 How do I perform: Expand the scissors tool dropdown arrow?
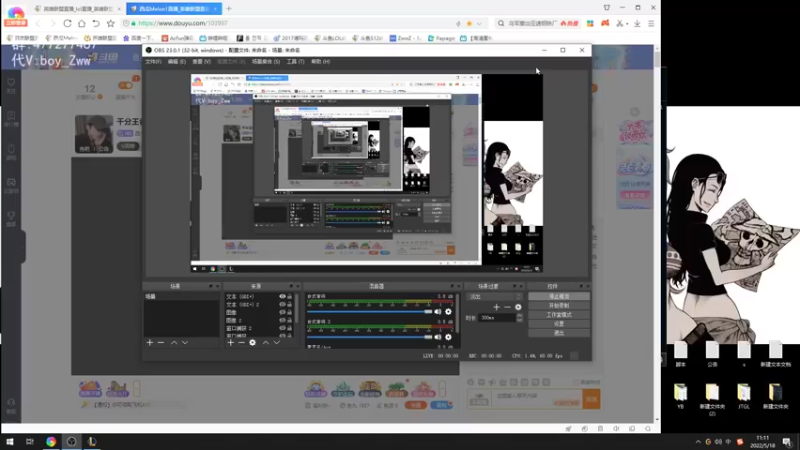(627, 23)
